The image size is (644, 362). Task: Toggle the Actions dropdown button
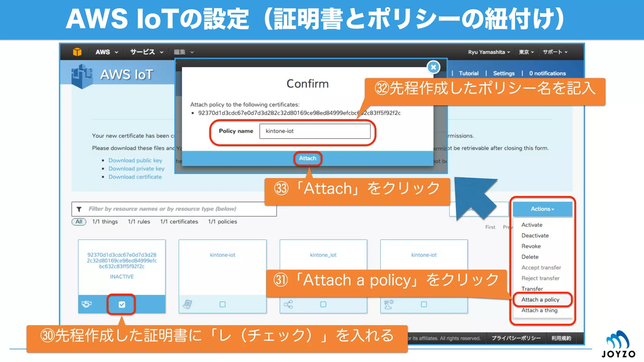[x=542, y=209]
